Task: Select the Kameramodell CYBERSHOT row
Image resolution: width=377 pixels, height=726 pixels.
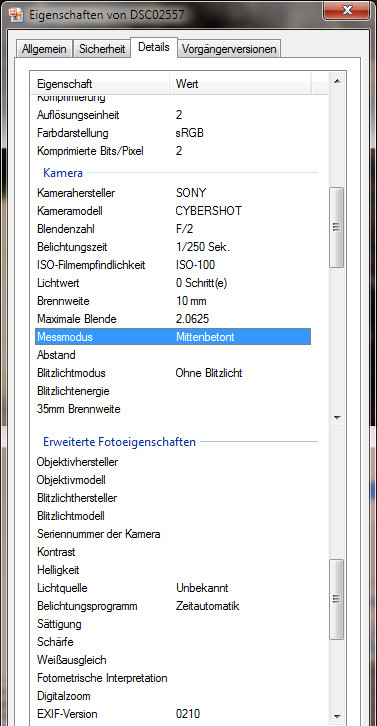Action: coord(173,211)
